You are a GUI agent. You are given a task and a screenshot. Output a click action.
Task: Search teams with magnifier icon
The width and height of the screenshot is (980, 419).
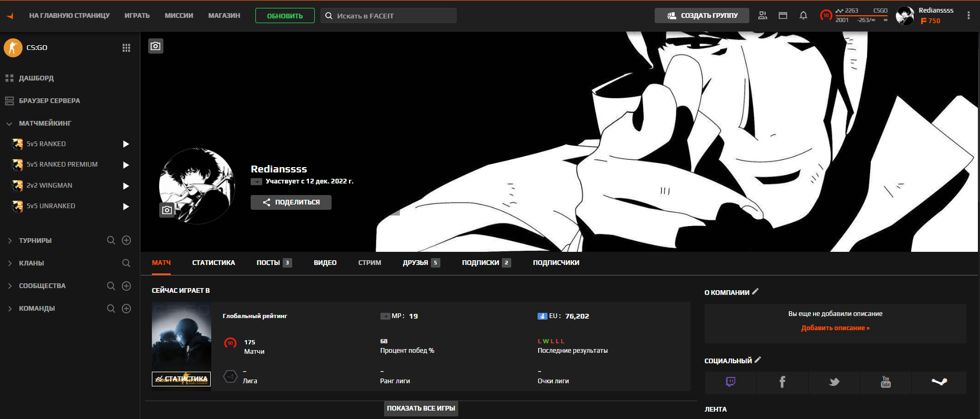pyautogui.click(x=111, y=309)
